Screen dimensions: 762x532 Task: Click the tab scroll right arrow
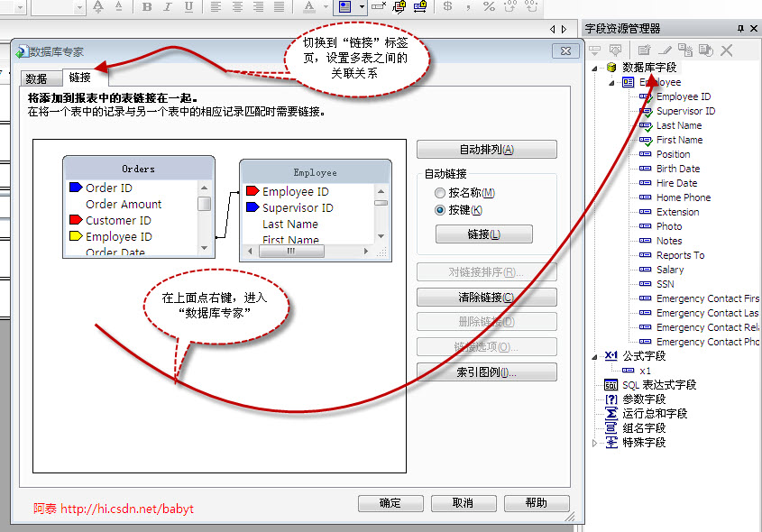point(564,29)
